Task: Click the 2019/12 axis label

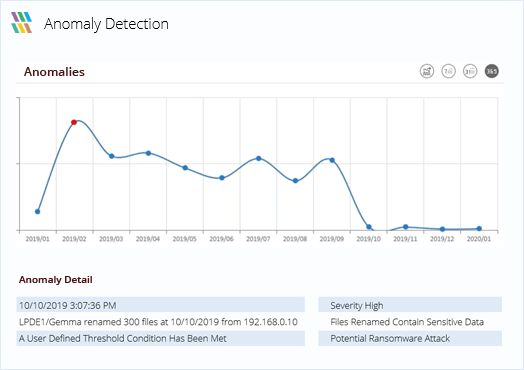Action: (442, 239)
